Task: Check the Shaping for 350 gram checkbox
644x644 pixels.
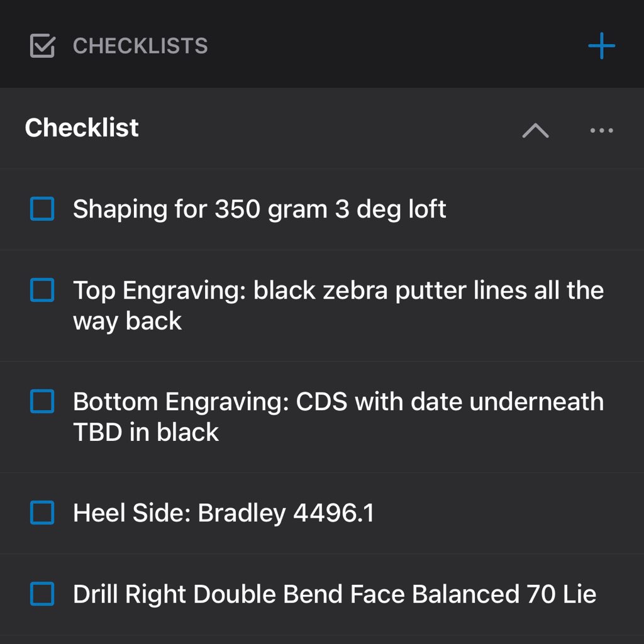Action: click(x=42, y=209)
